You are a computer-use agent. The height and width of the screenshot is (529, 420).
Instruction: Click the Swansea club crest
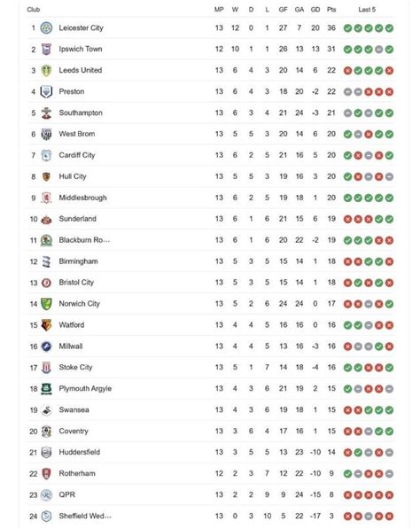[46, 410]
